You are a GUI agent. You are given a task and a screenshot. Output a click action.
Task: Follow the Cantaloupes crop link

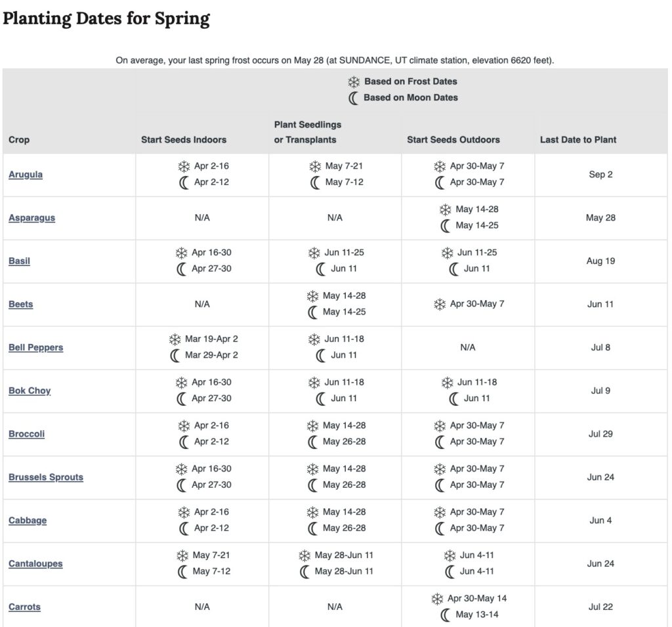click(35, 564)
